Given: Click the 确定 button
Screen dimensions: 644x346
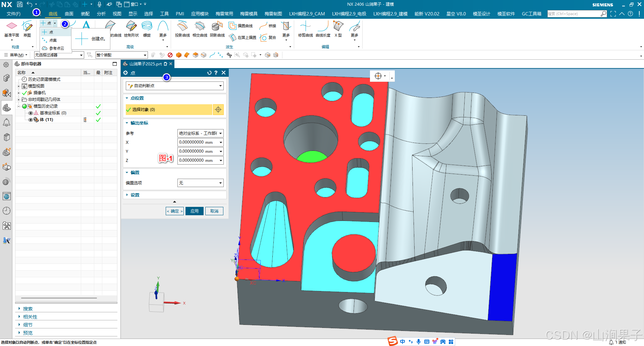Looking at the screenshot, I should pos(175,211).
